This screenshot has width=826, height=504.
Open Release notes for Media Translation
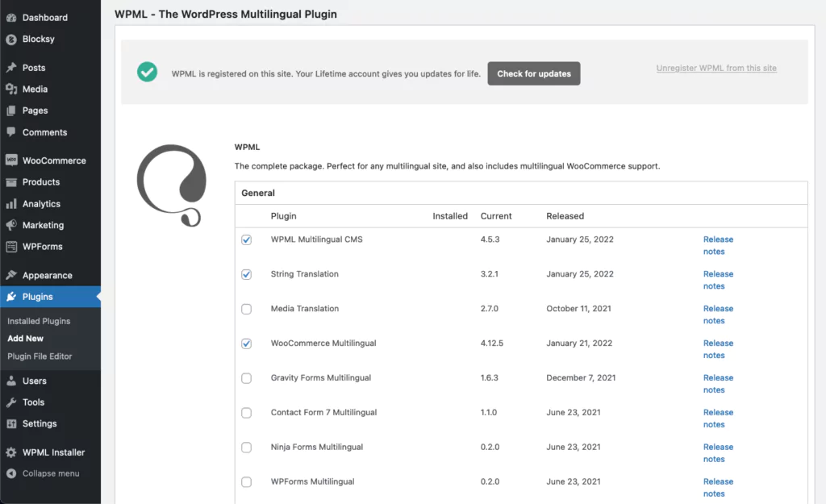(718, 314)
